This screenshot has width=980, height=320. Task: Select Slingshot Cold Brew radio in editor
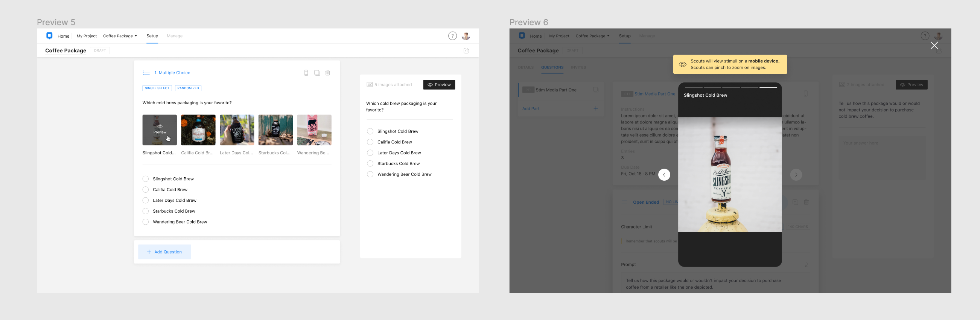146,179
